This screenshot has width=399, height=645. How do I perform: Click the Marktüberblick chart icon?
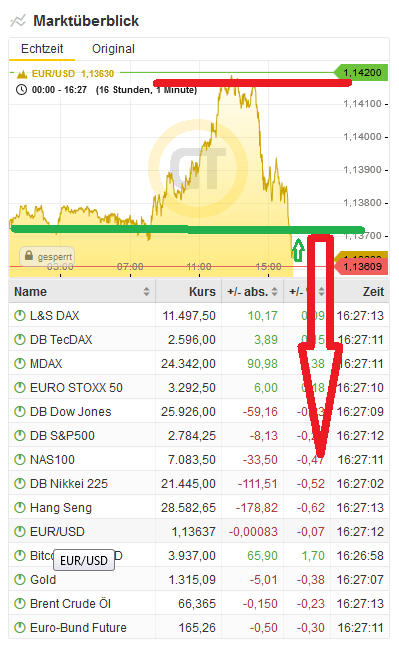[18, 21]
